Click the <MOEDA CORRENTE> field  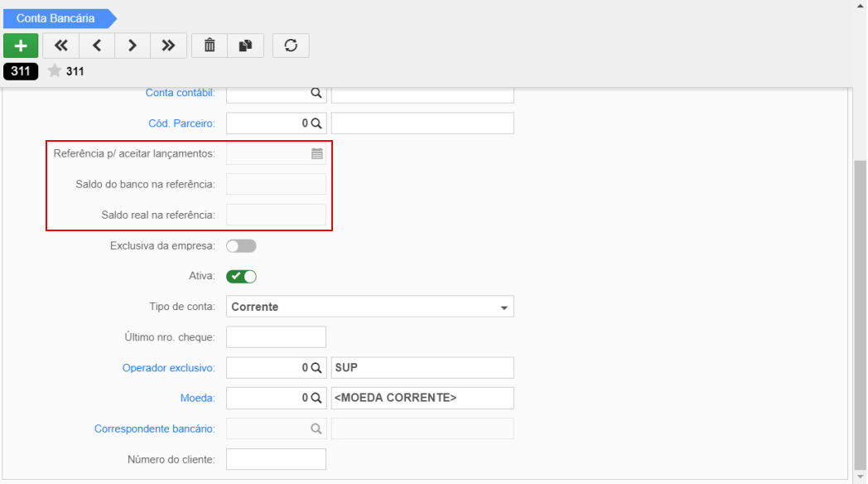coord(422,398)
